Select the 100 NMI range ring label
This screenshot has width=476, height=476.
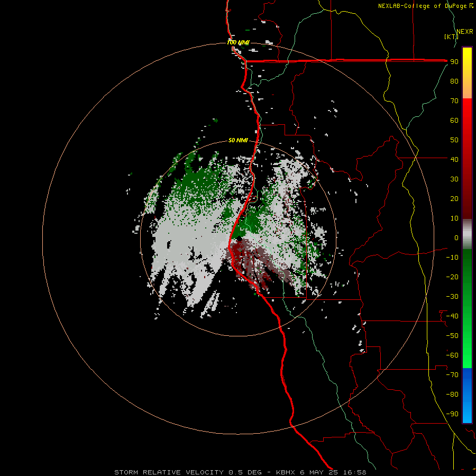pyautogui.click(x=238, y=42)
